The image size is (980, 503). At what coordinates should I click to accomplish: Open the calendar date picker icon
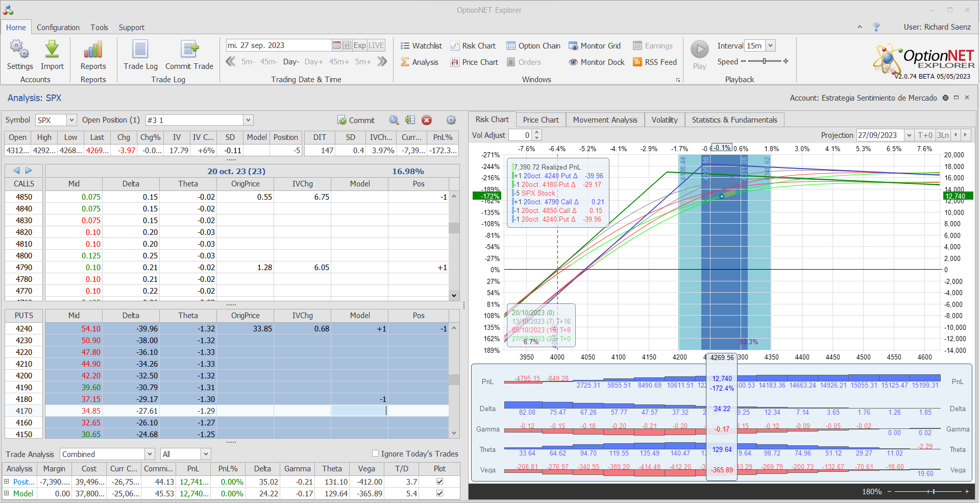click(x=336, y=45)
